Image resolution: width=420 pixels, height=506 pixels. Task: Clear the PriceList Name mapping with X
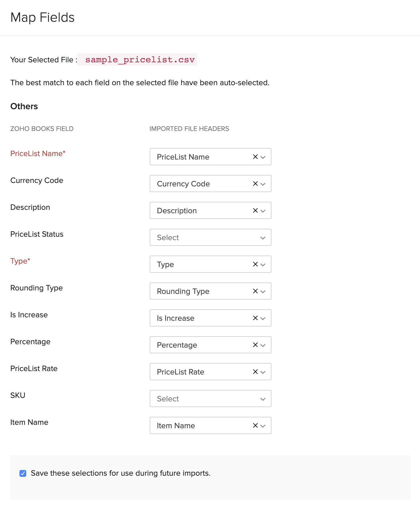255,157
